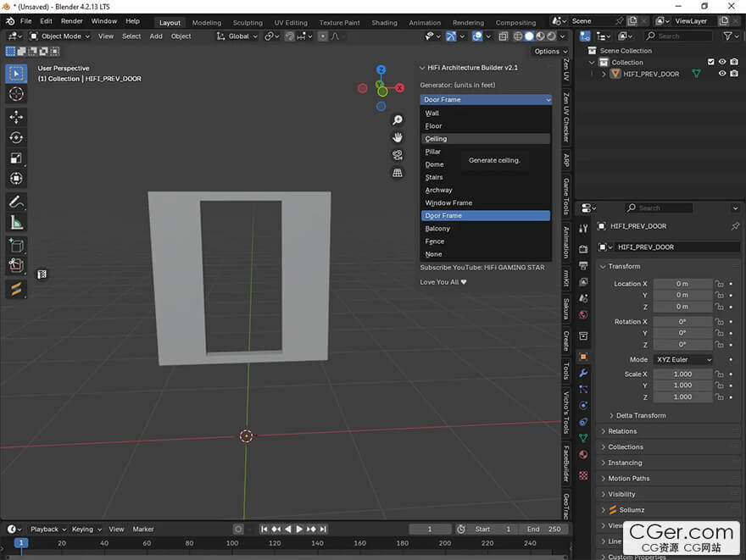This screenshot has height=560, width=746.
Task: Select the Annotate tool
Action: [x=16, y=202]
